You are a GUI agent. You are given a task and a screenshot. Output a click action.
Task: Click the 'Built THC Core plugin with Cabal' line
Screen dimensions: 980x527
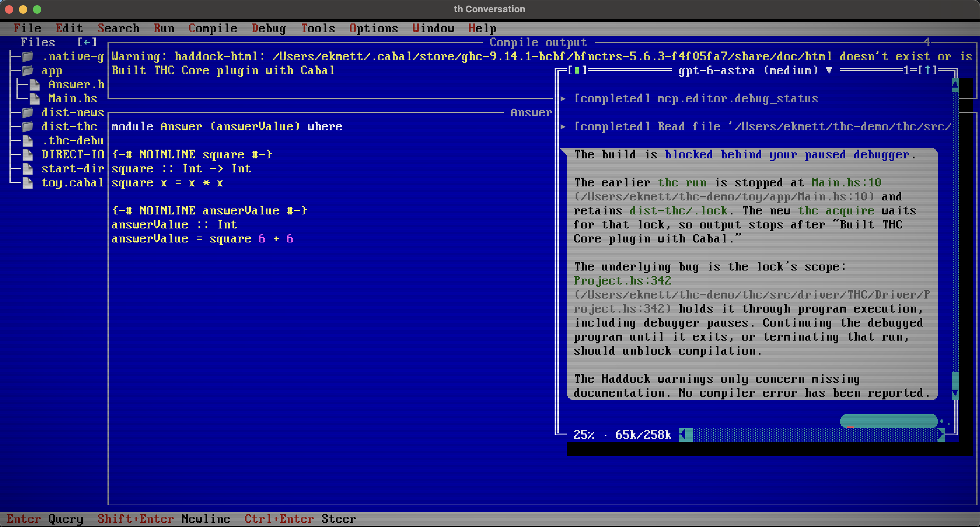point(223,70)
